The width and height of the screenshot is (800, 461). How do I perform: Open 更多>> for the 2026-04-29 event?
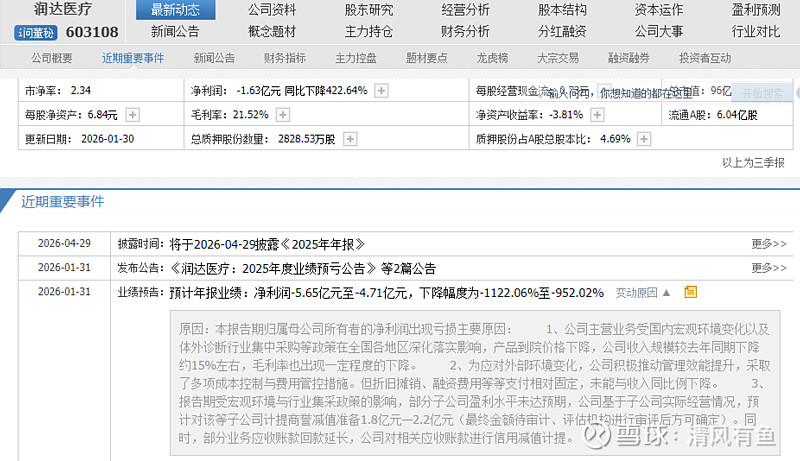[x=769, y=244]
